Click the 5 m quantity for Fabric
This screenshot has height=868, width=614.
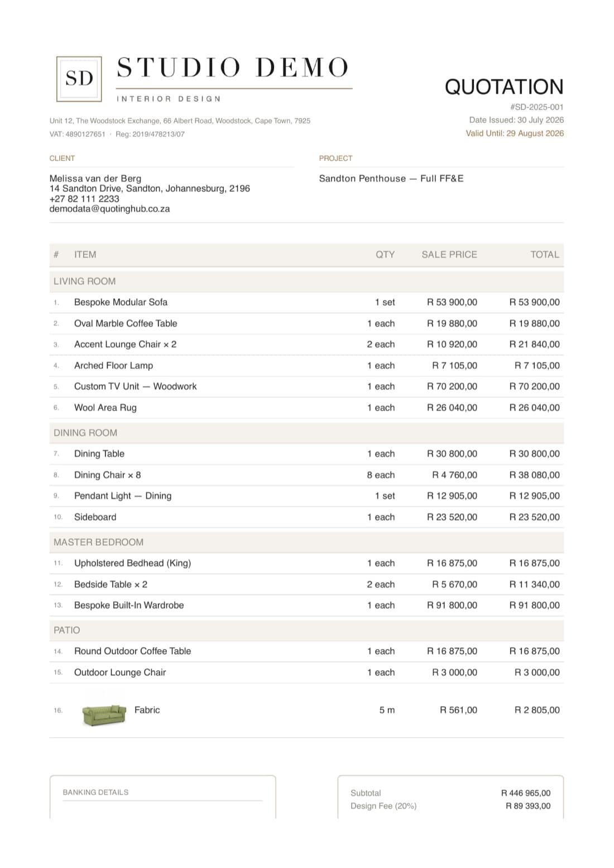(387, 710)
